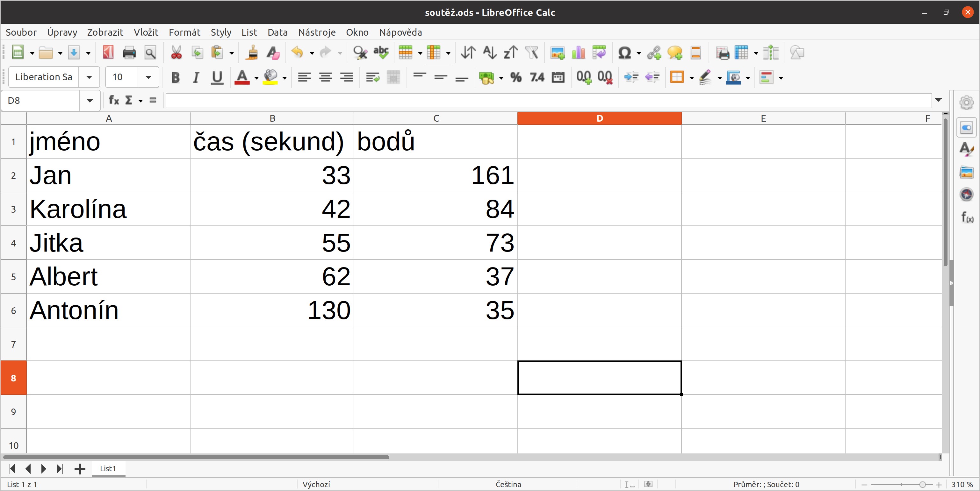Click the Clear Direct Formatting icon
The height and width of the screenshot is (491, 980).
tap(273, 53)
